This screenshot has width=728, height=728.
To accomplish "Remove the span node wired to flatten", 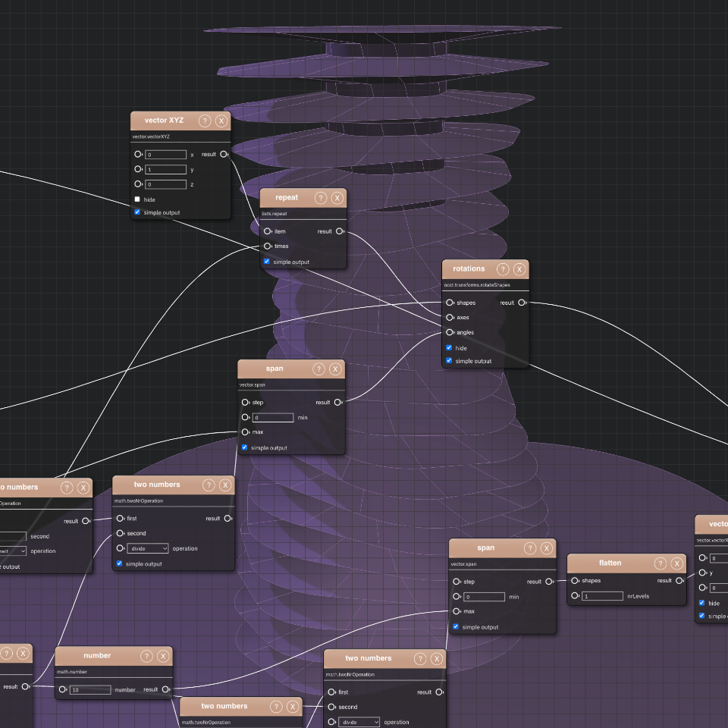I will (547, 548).
